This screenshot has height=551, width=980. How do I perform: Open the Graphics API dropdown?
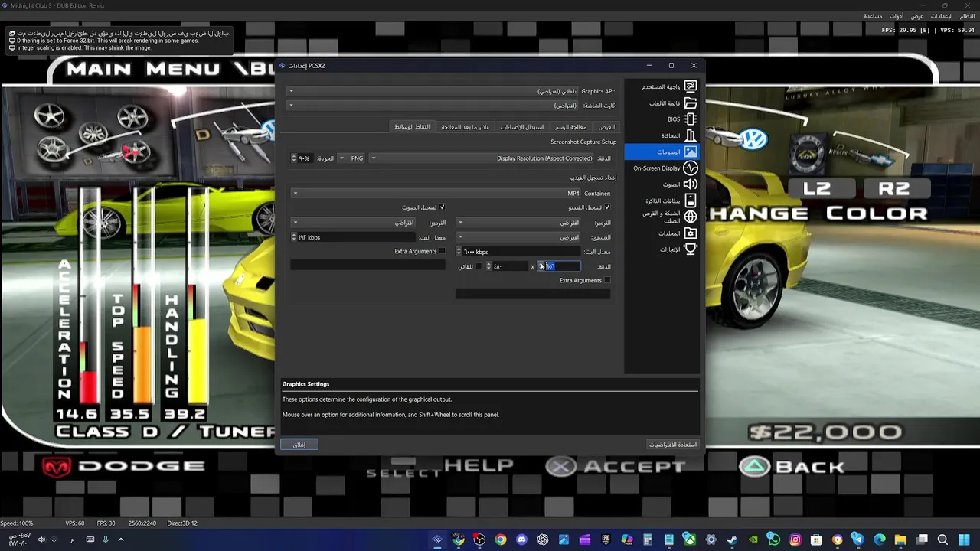433,91
